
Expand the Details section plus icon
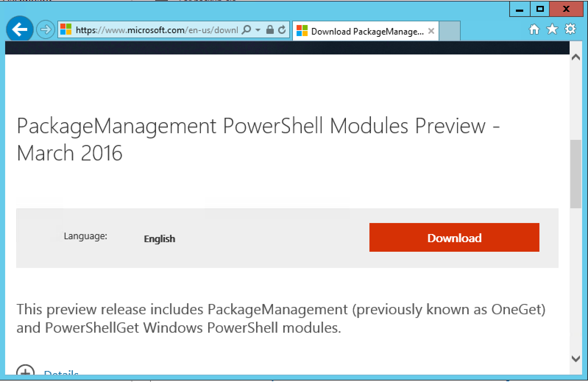pyautogui.click(x=25, y=371)
